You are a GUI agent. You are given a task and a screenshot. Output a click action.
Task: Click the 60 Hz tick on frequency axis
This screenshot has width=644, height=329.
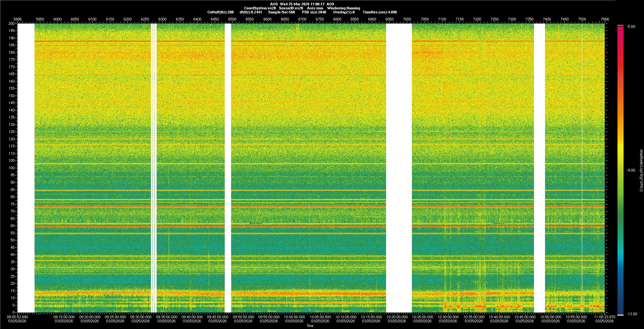tap(12, 226)
